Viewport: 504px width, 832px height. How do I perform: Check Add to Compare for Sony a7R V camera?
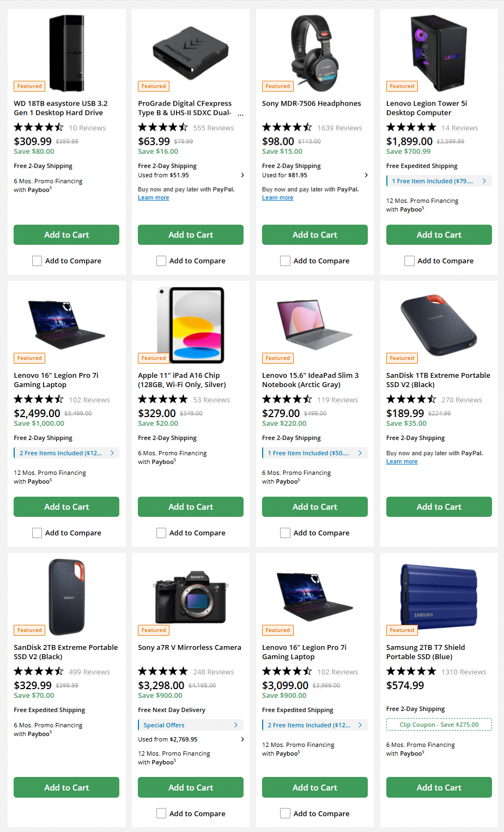click(x=161, y=813)
